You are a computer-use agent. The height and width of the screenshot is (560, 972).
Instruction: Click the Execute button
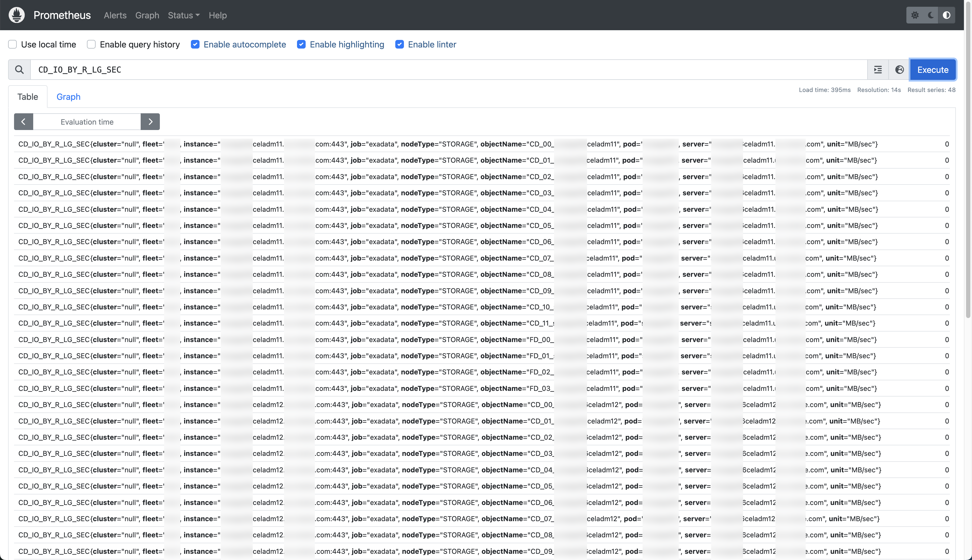tap(933, 70)
